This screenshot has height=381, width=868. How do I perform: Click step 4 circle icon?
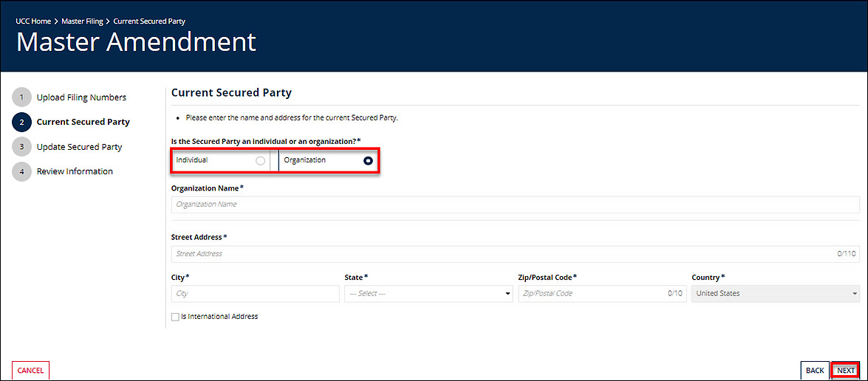(x=22, y=171)
